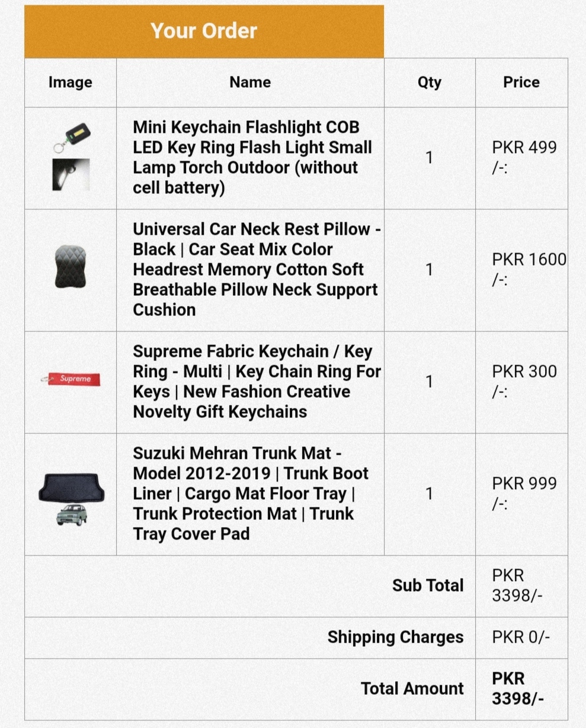
Task: Open the black trunk mat image
Action: click(x=71, y=488)
